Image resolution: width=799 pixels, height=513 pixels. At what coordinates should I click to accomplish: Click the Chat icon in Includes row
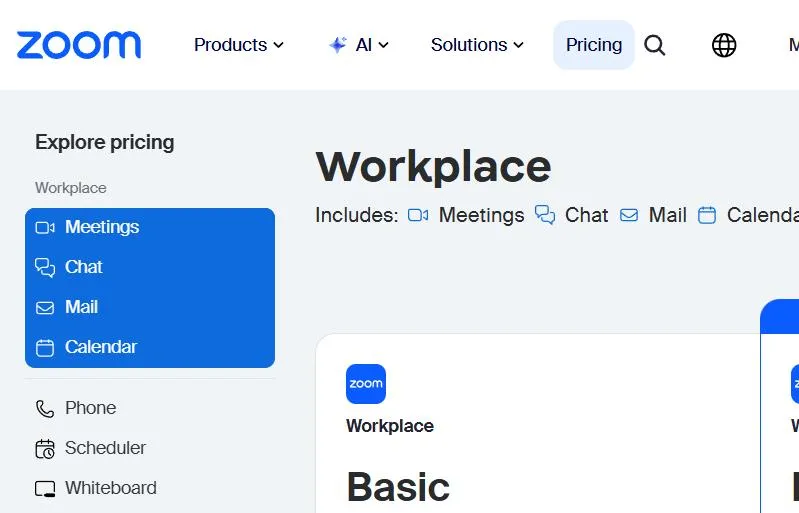(545, 215)
